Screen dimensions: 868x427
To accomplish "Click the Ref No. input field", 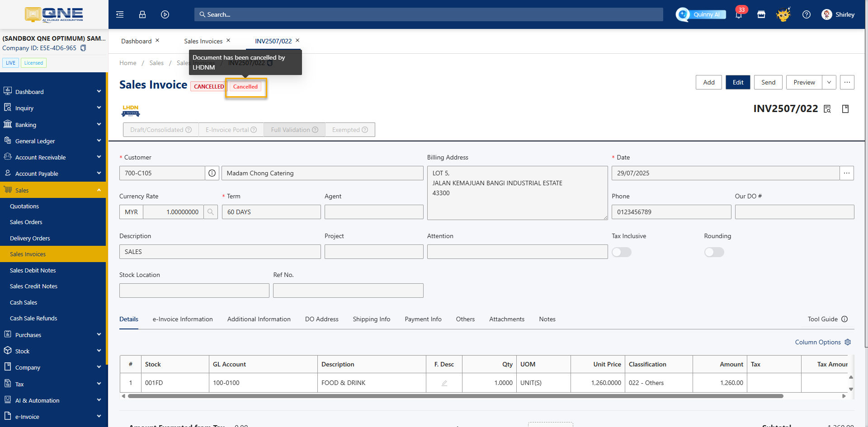I will pyautogui.click(x=348, y=291).
